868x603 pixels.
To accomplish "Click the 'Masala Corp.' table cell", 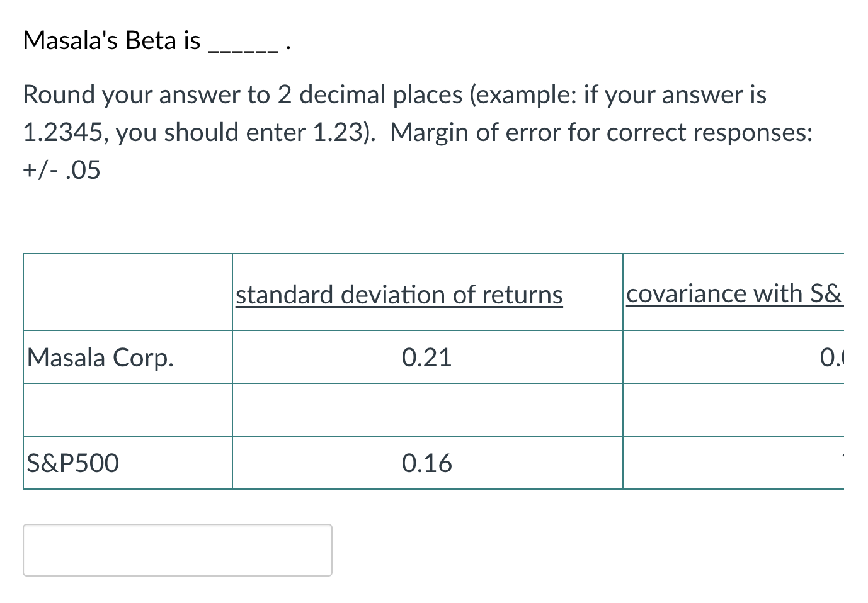I will tap(101, 357).
